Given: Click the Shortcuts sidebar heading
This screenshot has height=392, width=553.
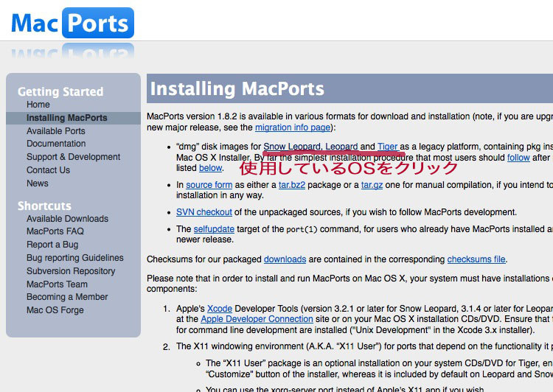Looking at the screenshot, I should pyautogui.click(x=44, y=206).
